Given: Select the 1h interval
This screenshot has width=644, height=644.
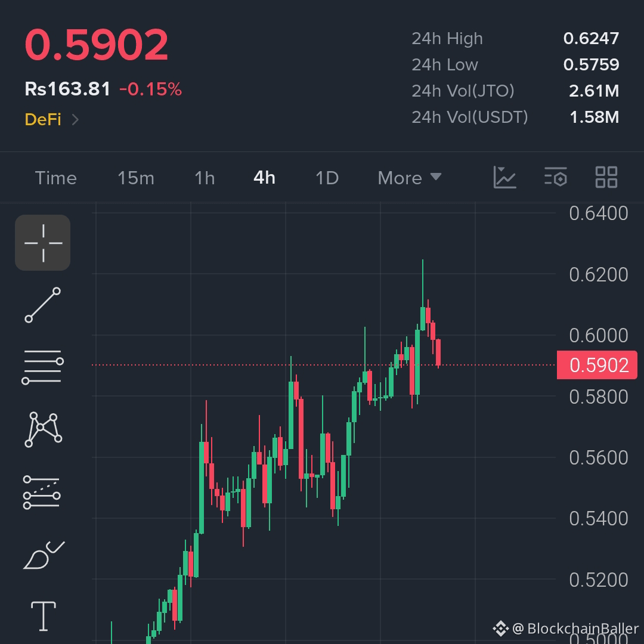Looking at the screenshot, I should coord(205,178).
